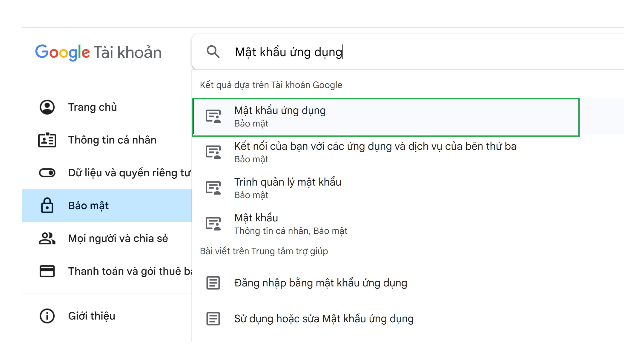Click 'Thông tin cá nhân, Bảo mật' subtitle

coord(291,231)
